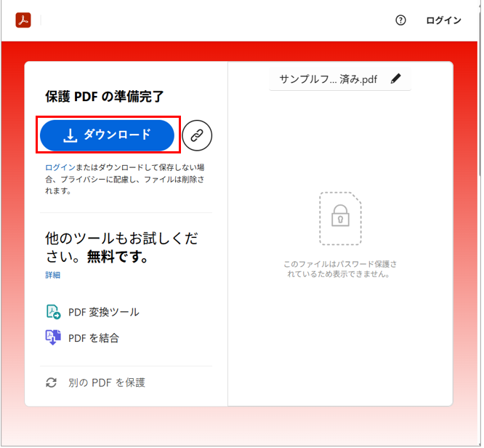Click the vertical scrollbar on right edge

[x=480, y=109]
